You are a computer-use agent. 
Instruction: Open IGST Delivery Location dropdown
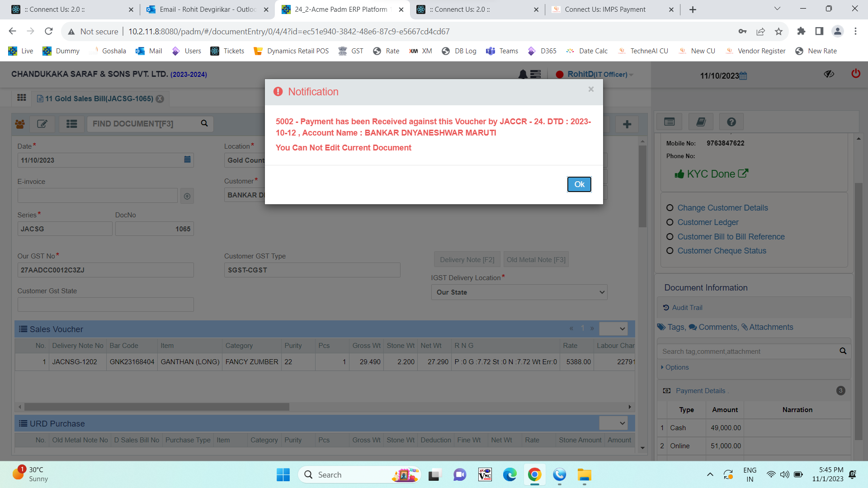519,292
